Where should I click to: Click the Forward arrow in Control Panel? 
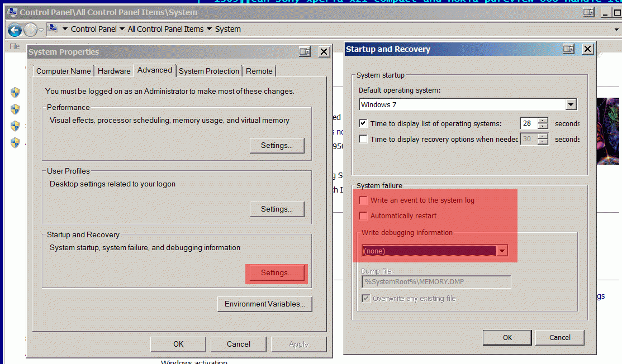point(31,30)
